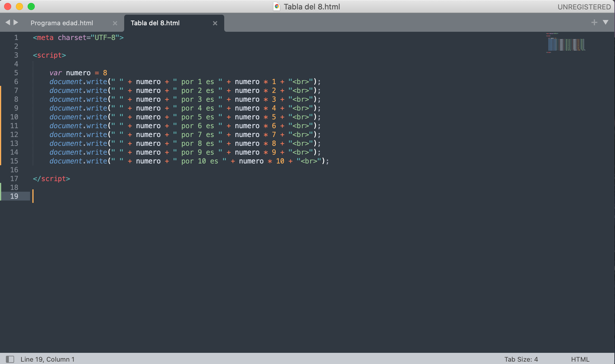Click multiplier 10 on line 15

[280, 161]
